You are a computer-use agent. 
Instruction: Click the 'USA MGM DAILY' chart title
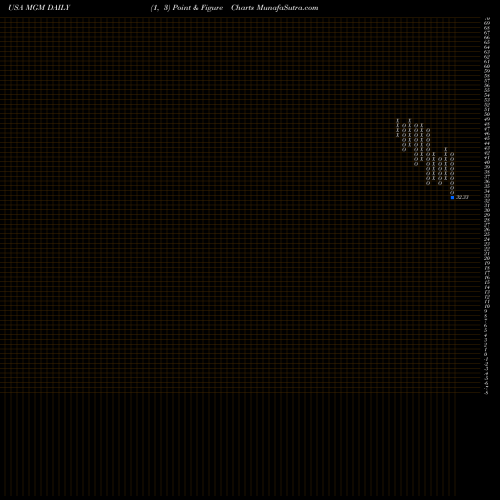pyautogui.click(x=39, y=8)
